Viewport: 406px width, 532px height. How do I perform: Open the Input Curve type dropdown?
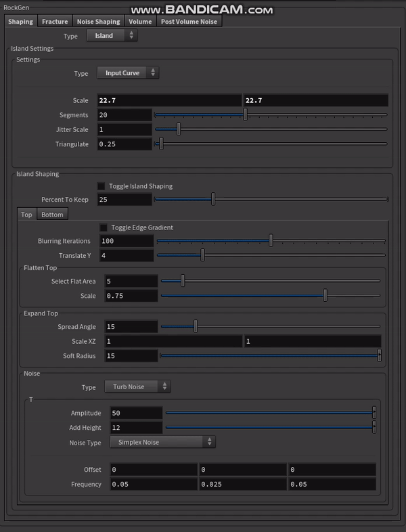(x=128, y=73)
